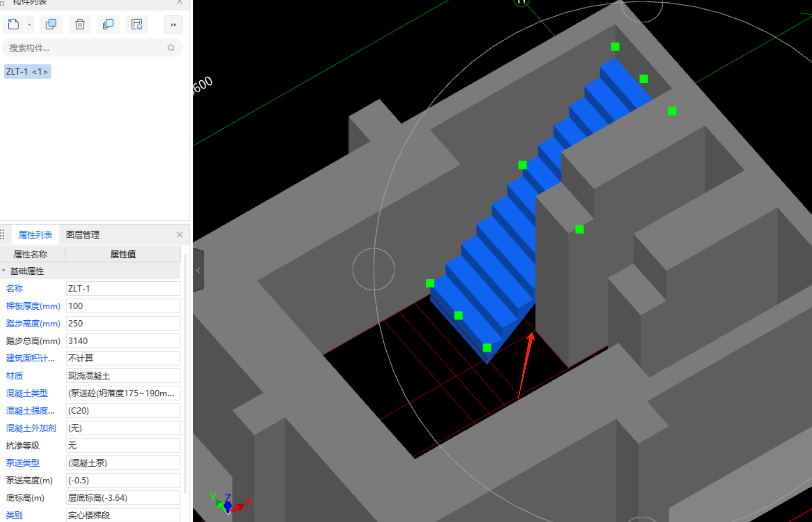This screenshot has height=522, width=812.
Task: Close the 构件列表 panel
Action: coord(180,2)
